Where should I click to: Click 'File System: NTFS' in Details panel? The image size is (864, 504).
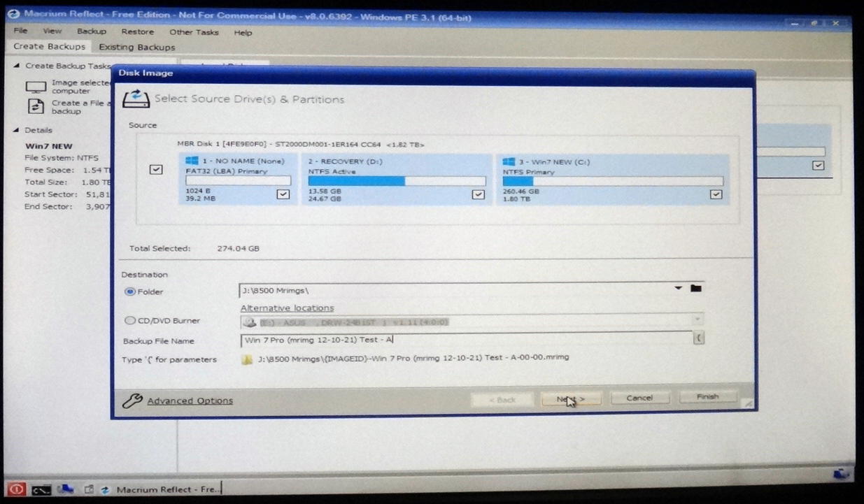[62, 158]
